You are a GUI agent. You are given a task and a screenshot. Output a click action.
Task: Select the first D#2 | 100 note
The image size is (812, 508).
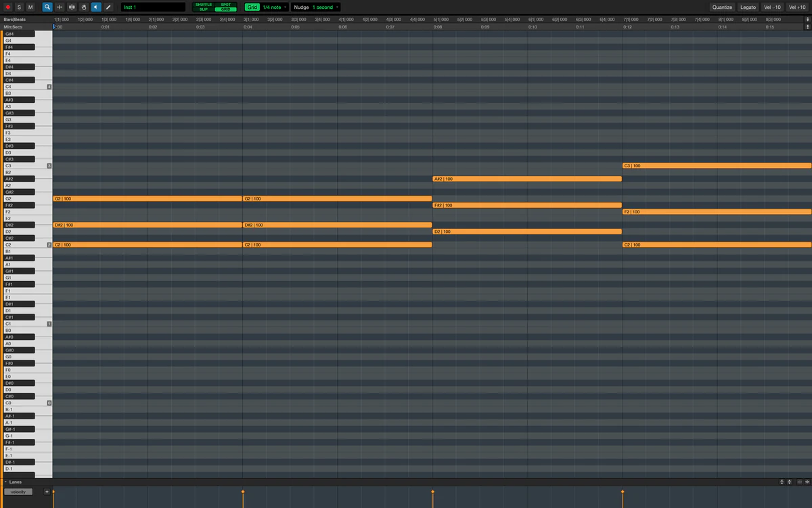(x=148, y=225)
